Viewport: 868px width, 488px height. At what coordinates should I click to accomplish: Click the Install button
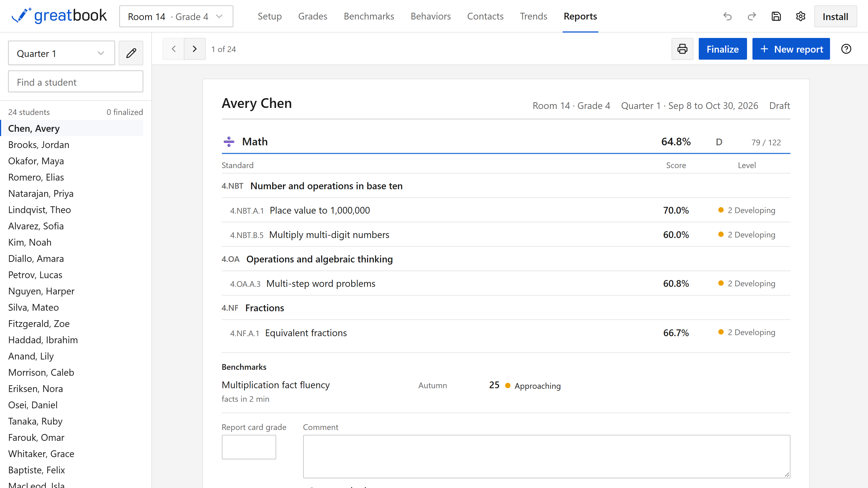835,17
